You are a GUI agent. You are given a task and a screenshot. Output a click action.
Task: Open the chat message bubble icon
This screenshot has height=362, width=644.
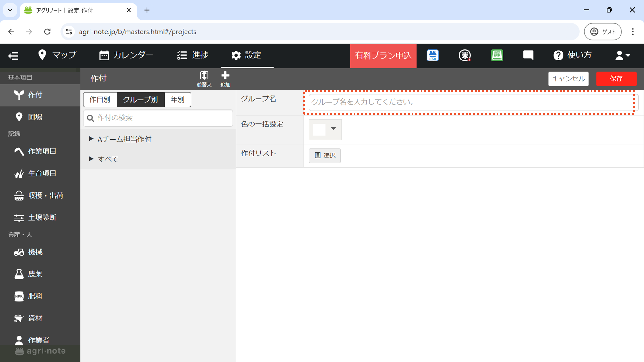[x=528, y=55]
